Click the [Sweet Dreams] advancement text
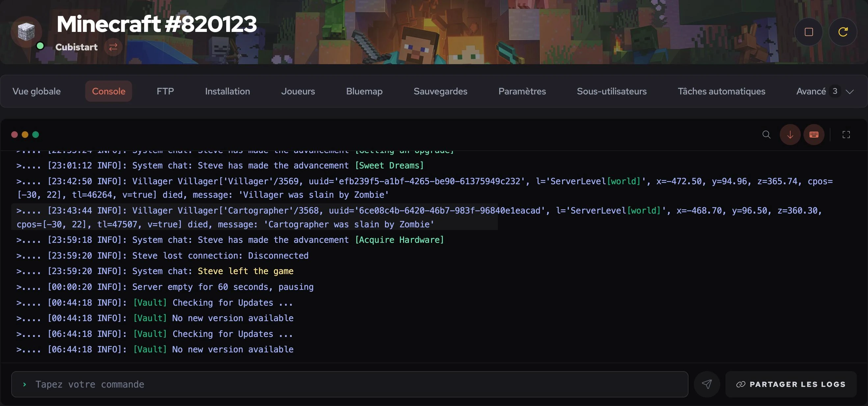The height and width of the screenshot is (406, 868). (x=389, y=165)
